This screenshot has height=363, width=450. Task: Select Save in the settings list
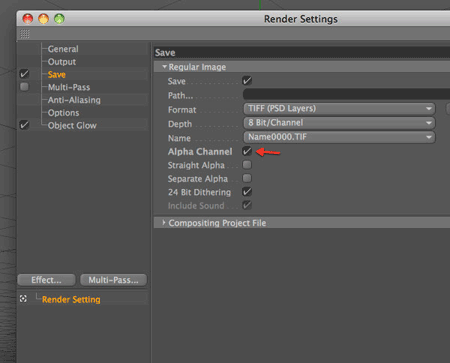(x=57, y=74)
